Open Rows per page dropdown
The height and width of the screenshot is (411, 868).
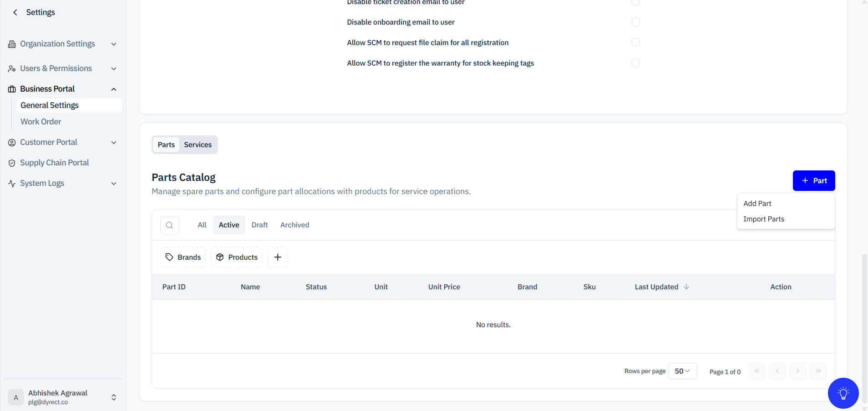(x=682, y=371)
